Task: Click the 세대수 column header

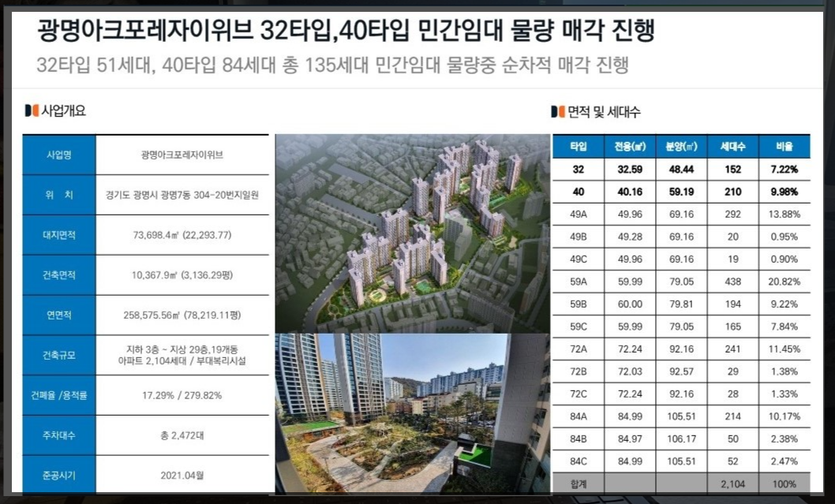Action: (x=733, y=147)
